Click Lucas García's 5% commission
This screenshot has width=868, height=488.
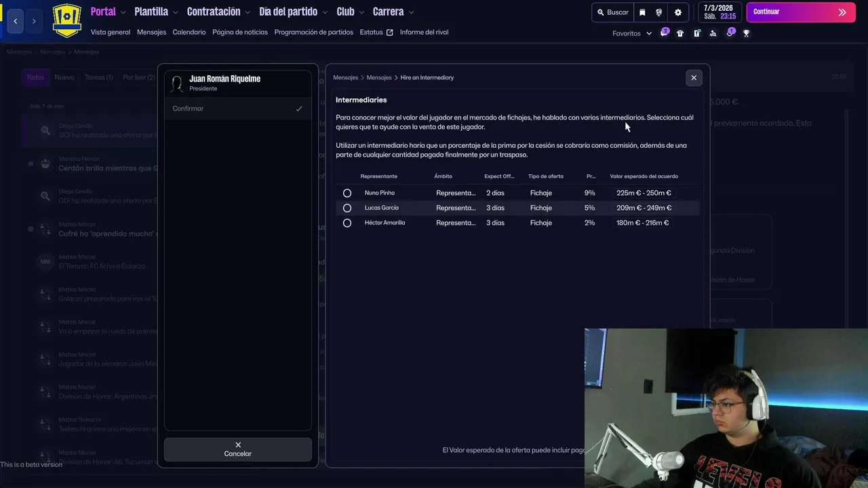coord(590,208)
